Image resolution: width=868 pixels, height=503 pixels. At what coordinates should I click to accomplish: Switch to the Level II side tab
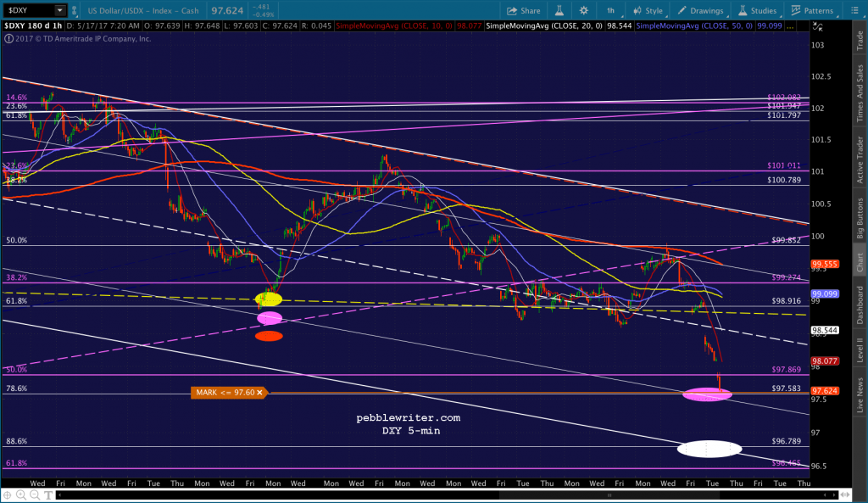point(860,348)
